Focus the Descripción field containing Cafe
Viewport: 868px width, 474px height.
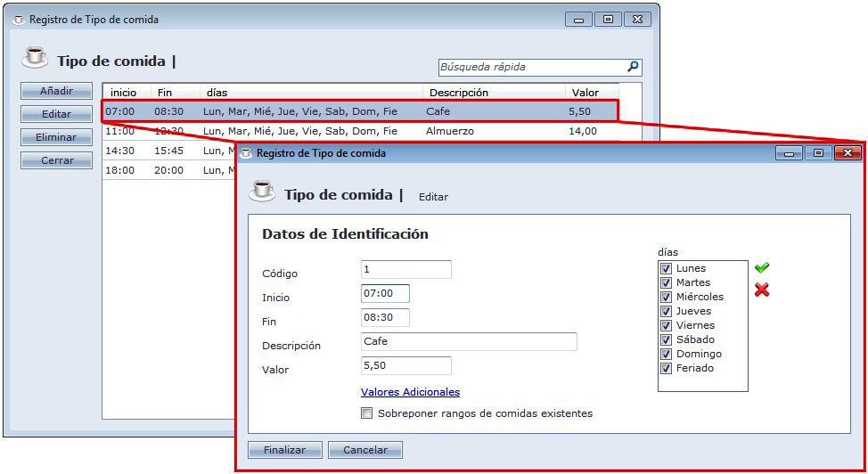pyautogui.click(x=469, y=342)
